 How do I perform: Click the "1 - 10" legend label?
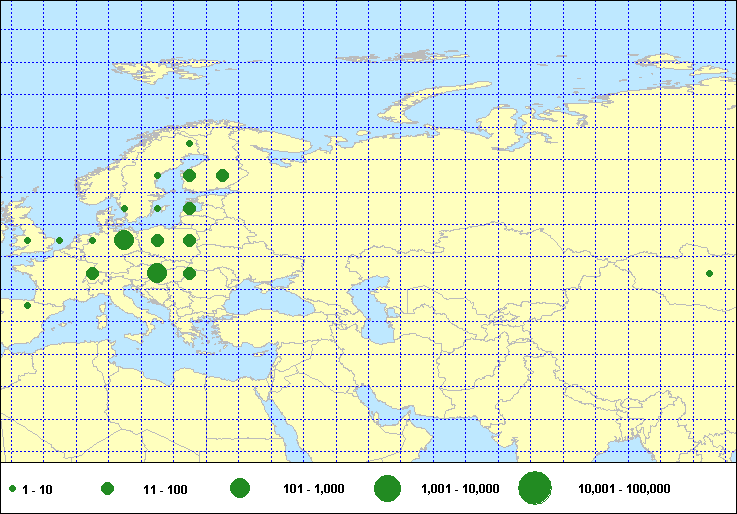pyautogui.click(x=37, y=489)
